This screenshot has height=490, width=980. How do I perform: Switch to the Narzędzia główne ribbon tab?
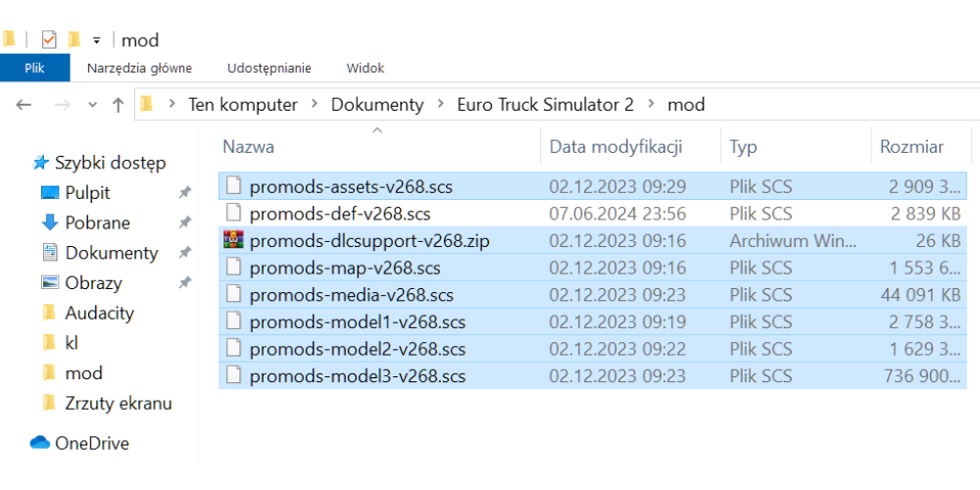139,68
